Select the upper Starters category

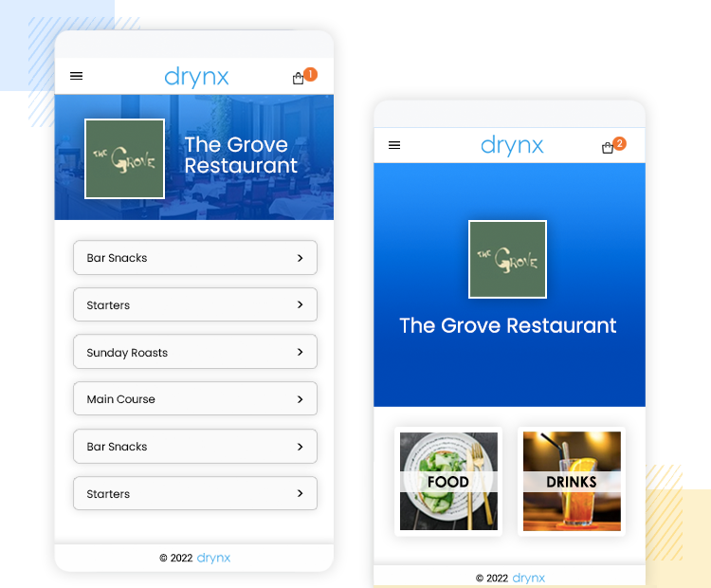tap(194, 305)
